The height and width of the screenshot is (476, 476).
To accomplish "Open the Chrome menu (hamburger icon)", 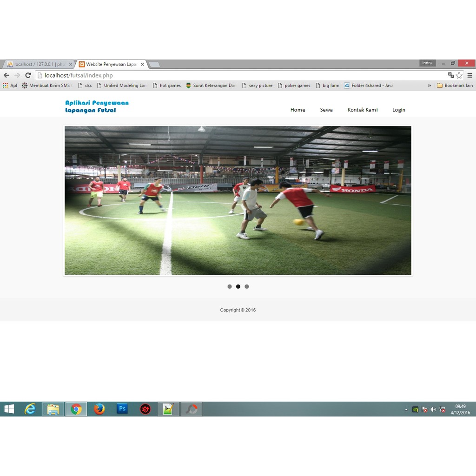I will click(x=470, y=75).
